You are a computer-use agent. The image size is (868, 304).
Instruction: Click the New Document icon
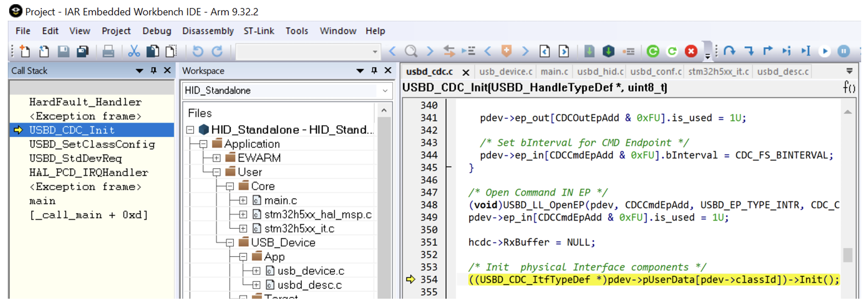[25, 51]
